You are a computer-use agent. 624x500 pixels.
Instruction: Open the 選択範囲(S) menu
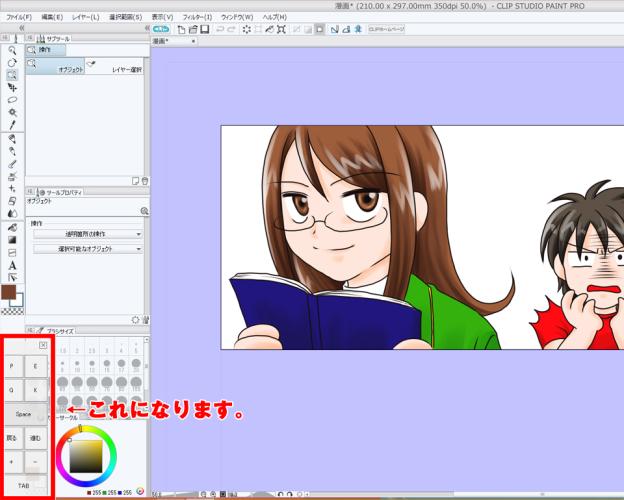125,17
